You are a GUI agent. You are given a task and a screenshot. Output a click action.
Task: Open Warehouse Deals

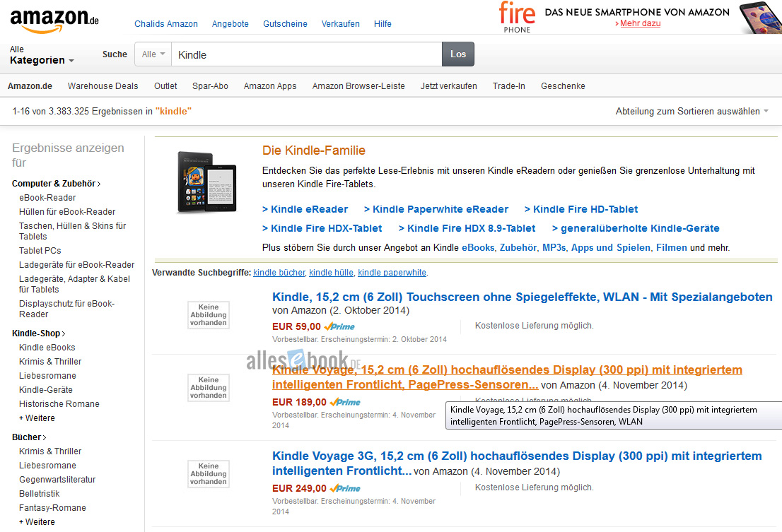tap(103, 86)
